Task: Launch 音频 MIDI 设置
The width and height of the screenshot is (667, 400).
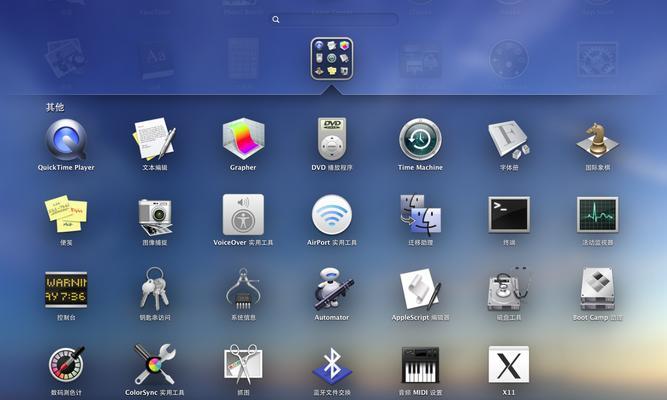Action: 420,365
